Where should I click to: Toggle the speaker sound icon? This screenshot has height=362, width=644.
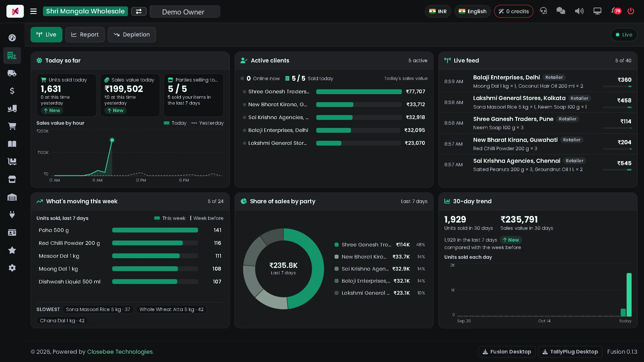click(x=579, y=11)
